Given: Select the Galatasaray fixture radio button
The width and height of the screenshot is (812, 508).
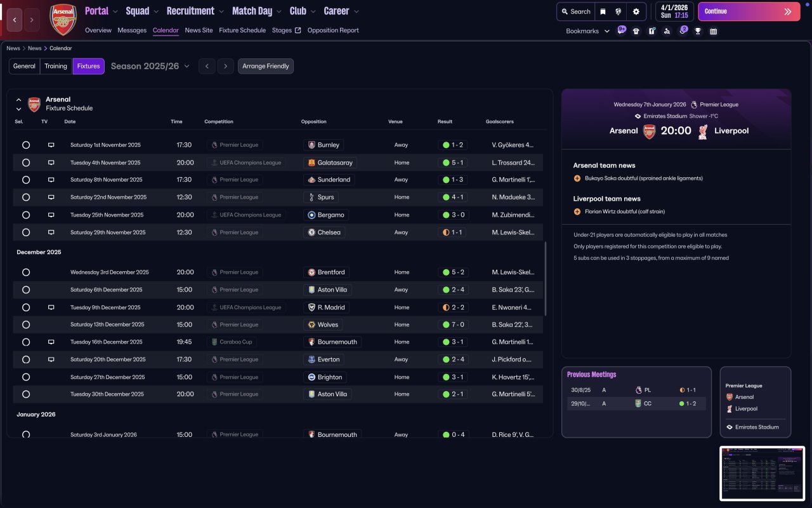Looking at the screenshot, I should pos(26,163).
